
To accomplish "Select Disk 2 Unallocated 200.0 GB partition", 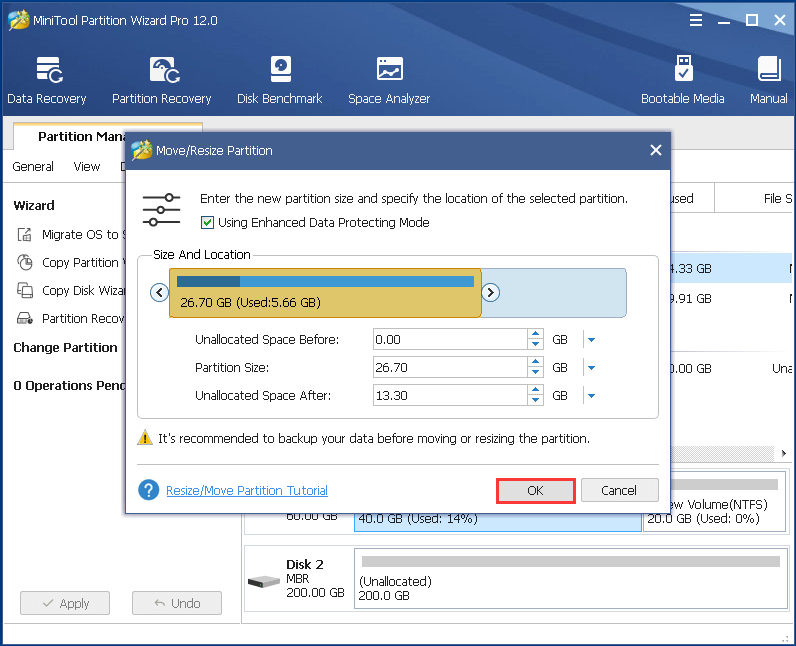I will (x=571, y=579).
